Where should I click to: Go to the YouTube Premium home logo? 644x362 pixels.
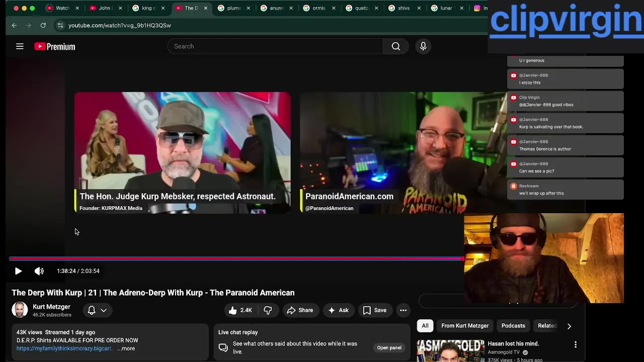point(54,47)
